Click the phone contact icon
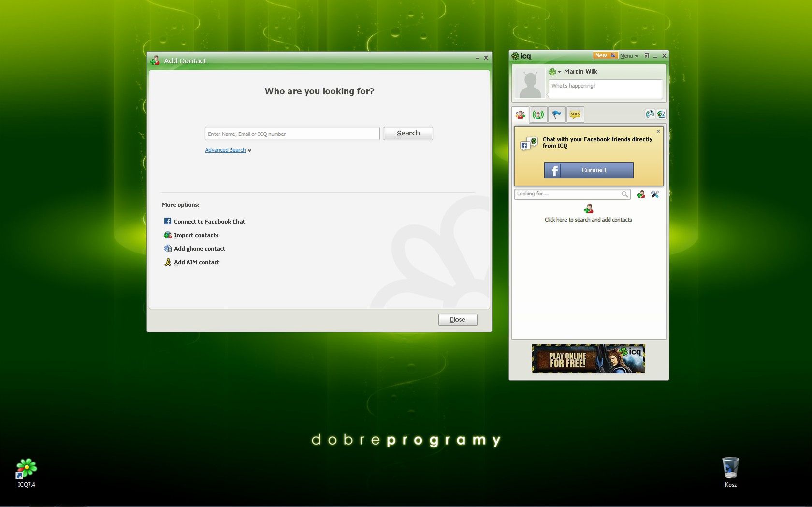Image resolution: width=812 pixels, height=507 pixels. 168,248
